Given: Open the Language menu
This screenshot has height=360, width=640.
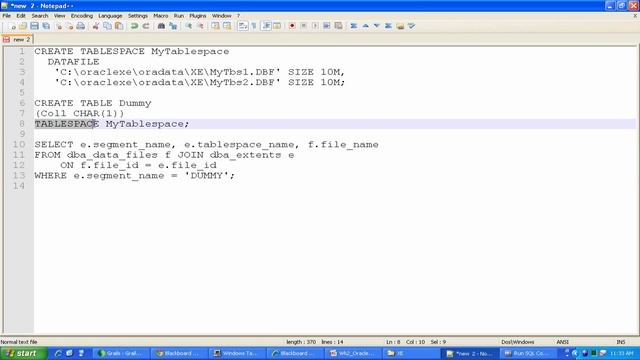Looking at the screenshot, I should click(x=110, y=16).
